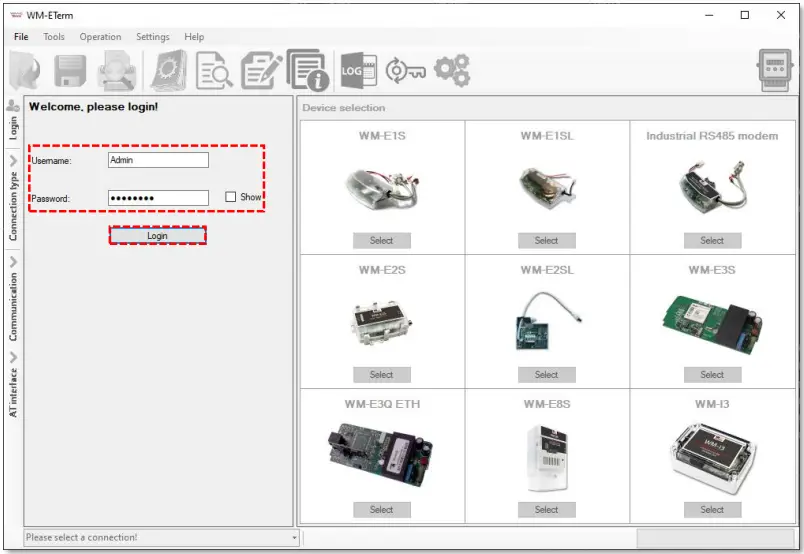
Task: Select the WM-E2S device
Action: click(x=381, y=375)
